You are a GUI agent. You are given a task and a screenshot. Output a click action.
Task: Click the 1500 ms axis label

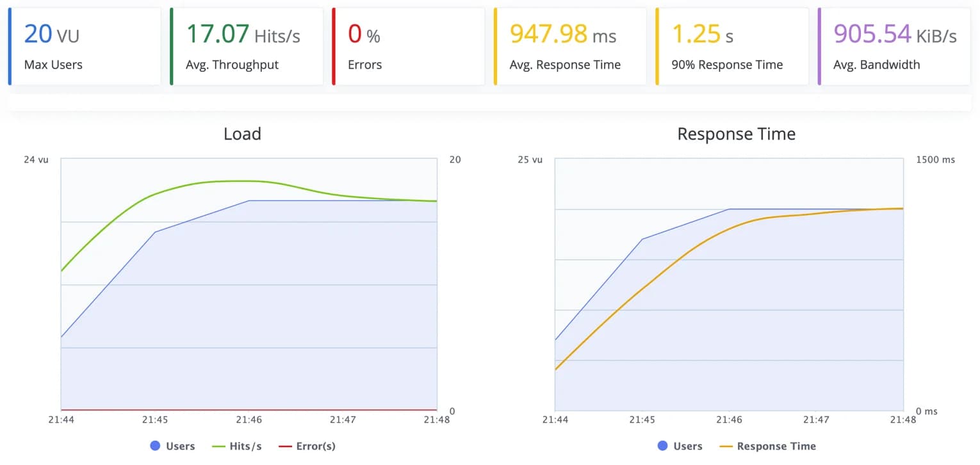(x=935, y=159)
